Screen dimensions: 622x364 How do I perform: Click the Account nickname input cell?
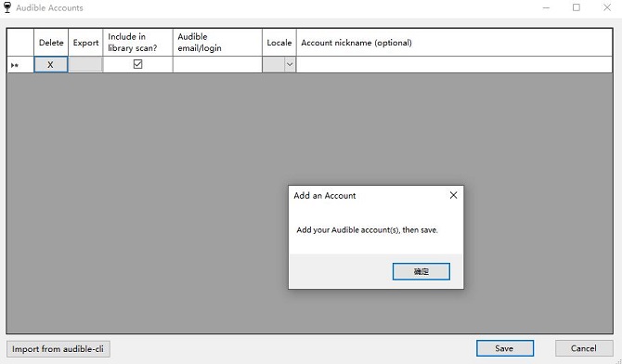coord(454,64)
